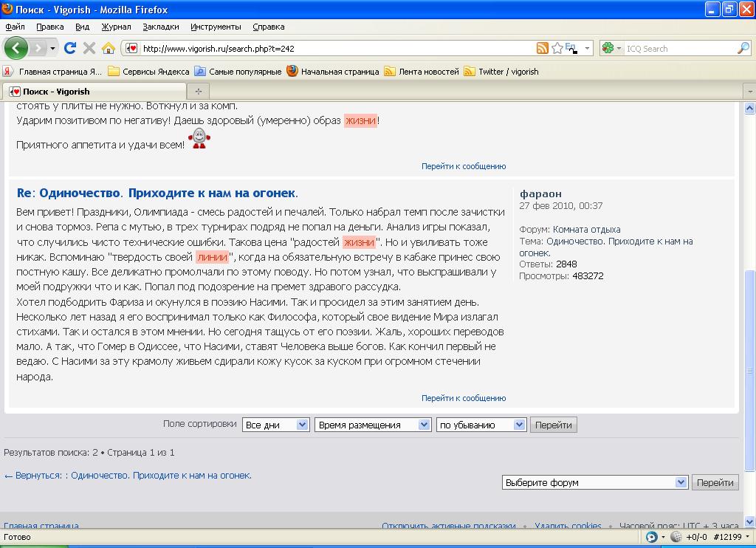Open the Инструменты menu
Image resolution: width=756 pixels, height=548 pixels.
click(216, 27)
